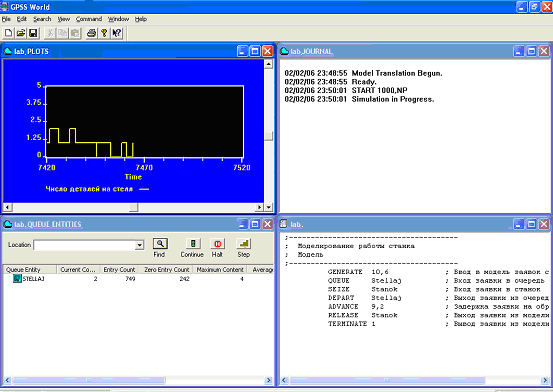Click the context help arrow icon
Viewport: 553px width, 392px height.
click(117, 33)
